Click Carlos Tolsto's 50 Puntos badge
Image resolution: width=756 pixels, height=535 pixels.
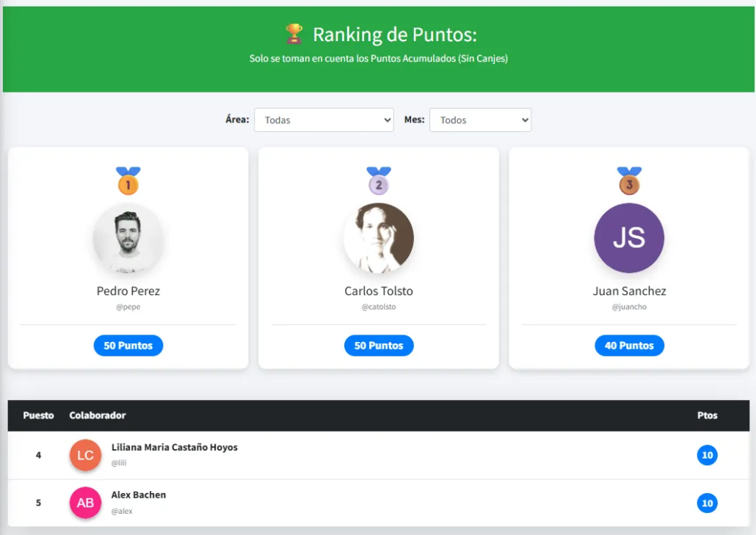click(379, 346)
